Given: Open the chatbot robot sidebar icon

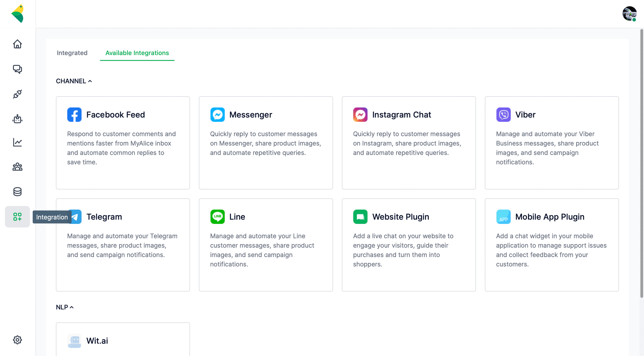Looking at the screenshot, I should pos(17,119).
